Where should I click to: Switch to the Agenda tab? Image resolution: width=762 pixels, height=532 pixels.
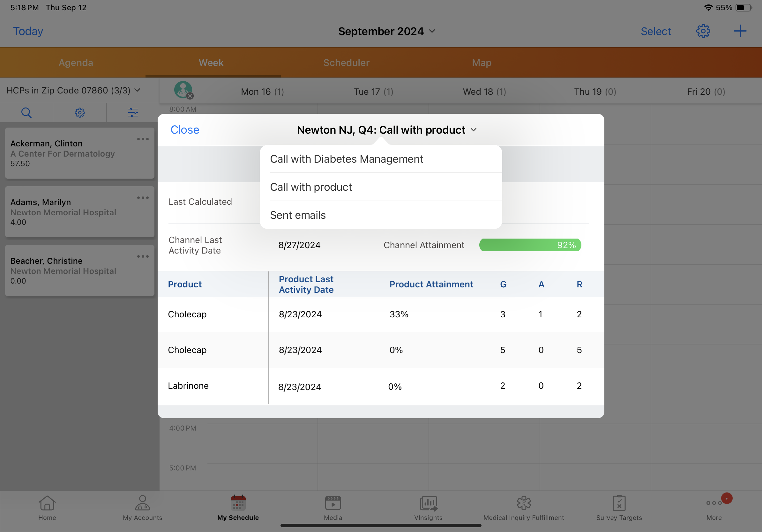[x=76, y=63]
